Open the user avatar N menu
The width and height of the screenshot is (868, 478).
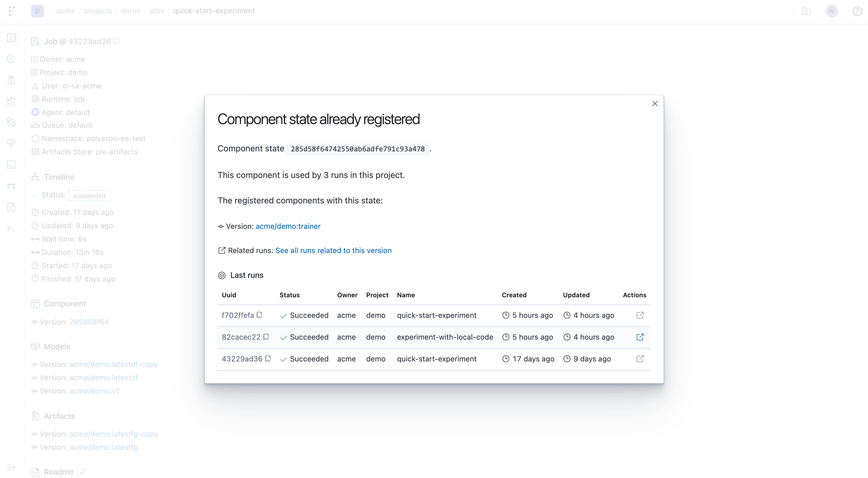832,11
